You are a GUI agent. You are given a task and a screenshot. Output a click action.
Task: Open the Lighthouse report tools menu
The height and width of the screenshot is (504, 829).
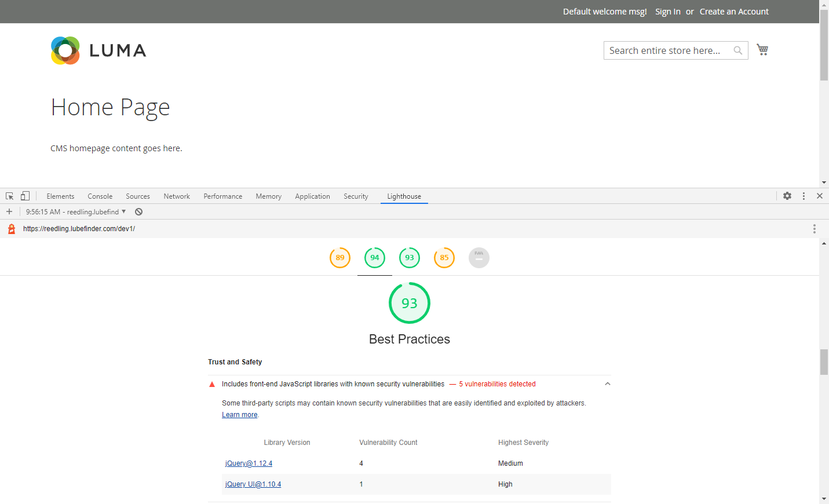(814, 229)
